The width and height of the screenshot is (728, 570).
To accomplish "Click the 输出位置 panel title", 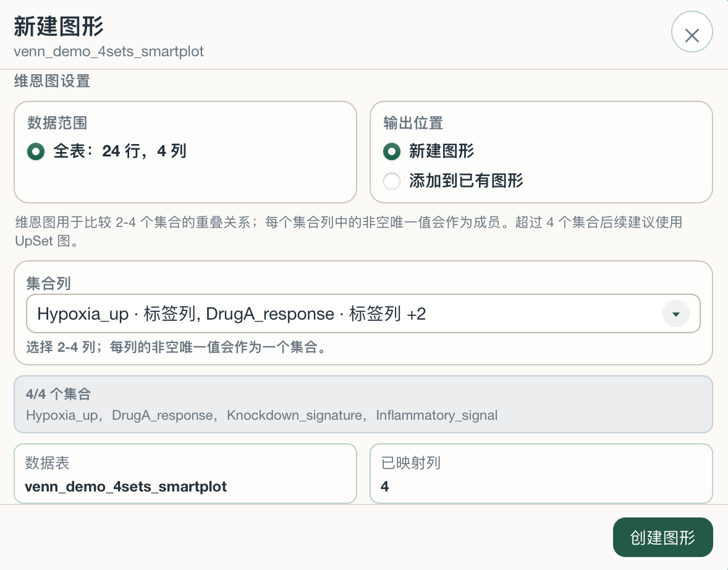I will (x=413, y=122).
